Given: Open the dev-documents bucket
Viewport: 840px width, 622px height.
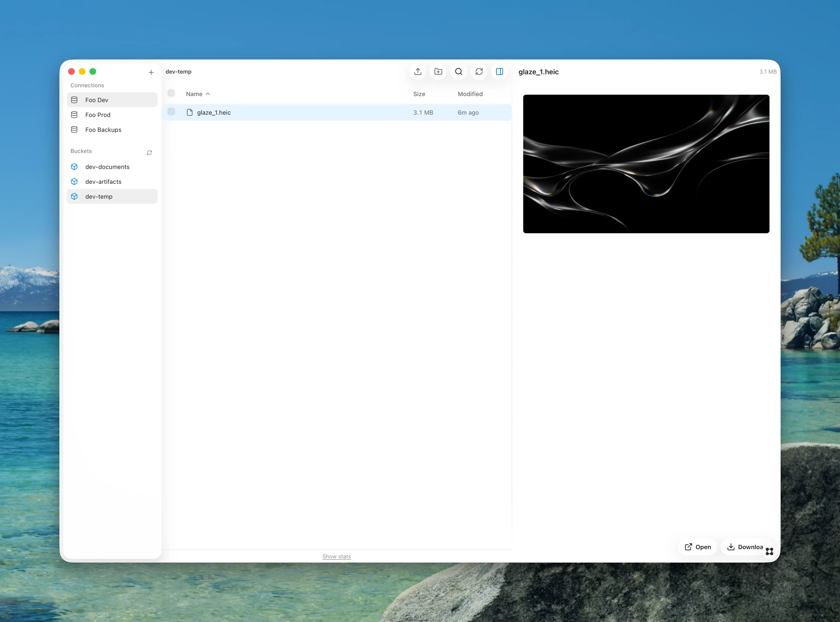Looking at the screenshot, I should pyautogui.click(x=112, y=167).
